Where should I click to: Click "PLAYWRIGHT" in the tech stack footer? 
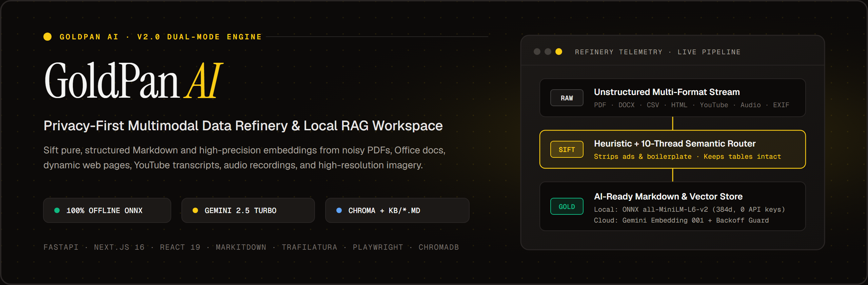[378, 247]
